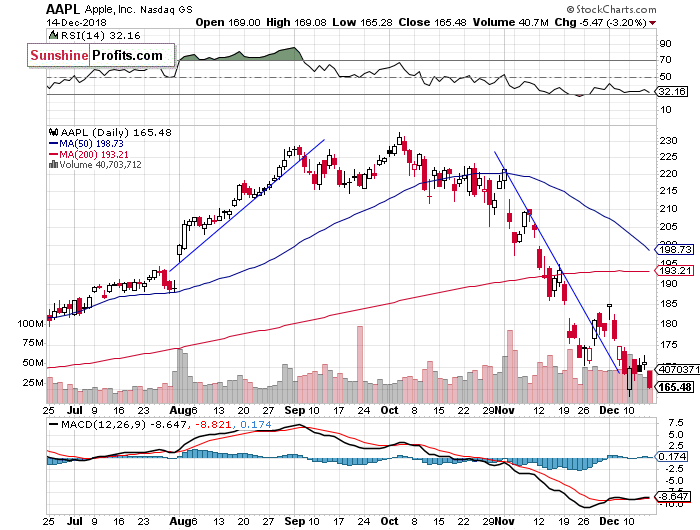Image resolution: width=700 pixels, height=530 pixels.
Task: Click the AAPL ticker symbol title
Action: point(63,9)
